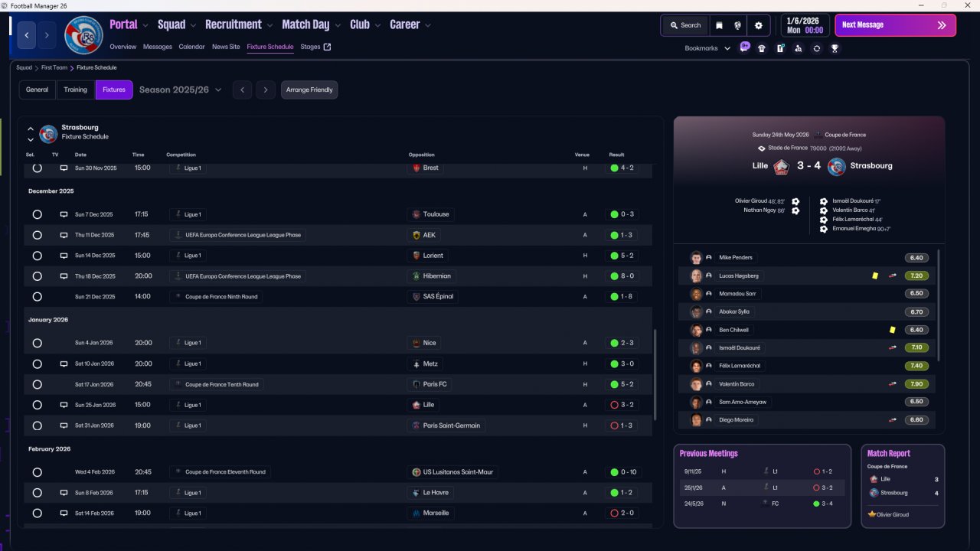Click Félix Lemaréchal's player photo thumbnail

pos(696,366)
